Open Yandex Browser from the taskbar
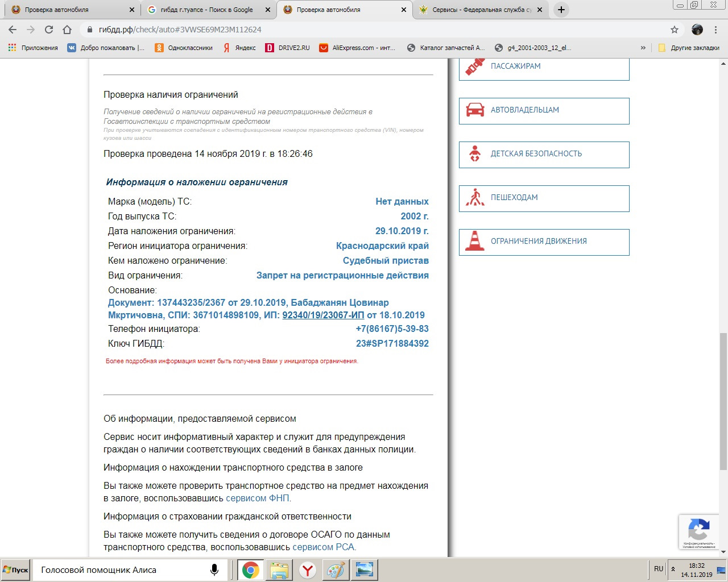Viewport: 728px width, 582px height. click(x=308, y=570)
